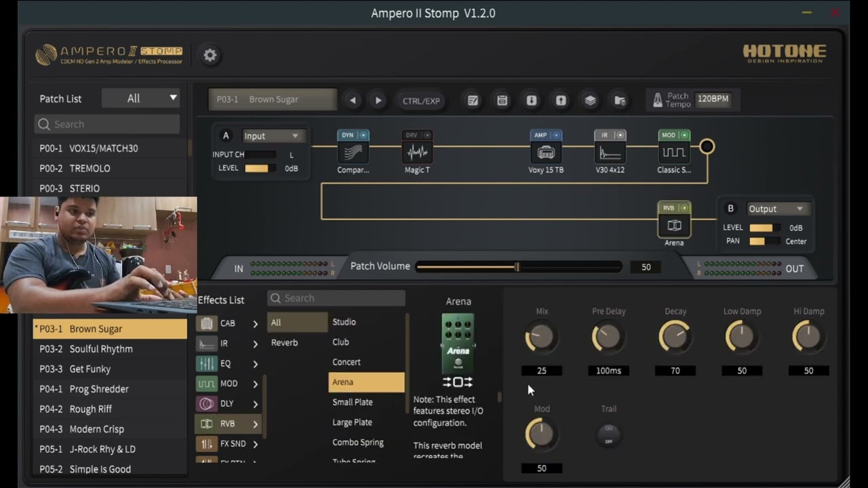Select patch P03-2 Soulful Rhythm
Viewport: 868px width, 488px height.
pyautogui.click(x=110, y=349)
